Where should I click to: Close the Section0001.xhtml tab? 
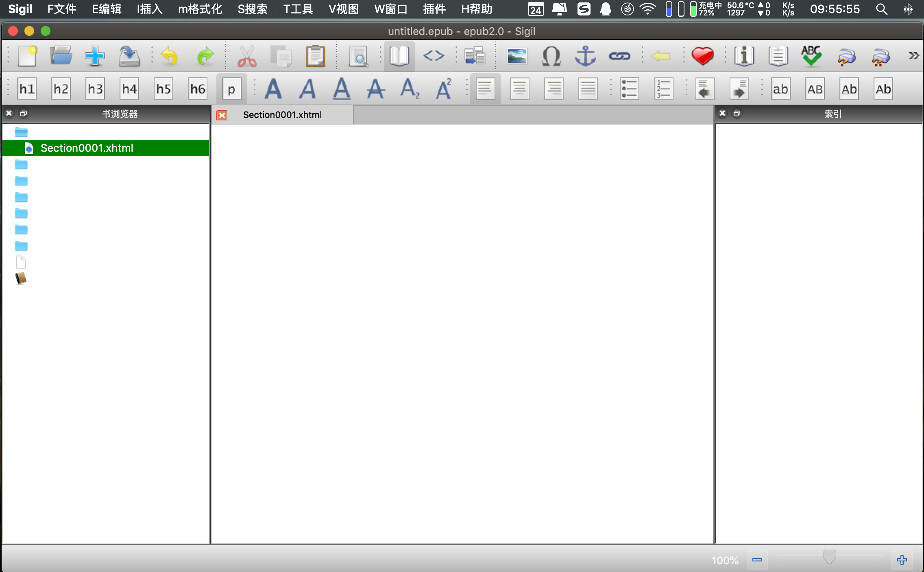222,115
